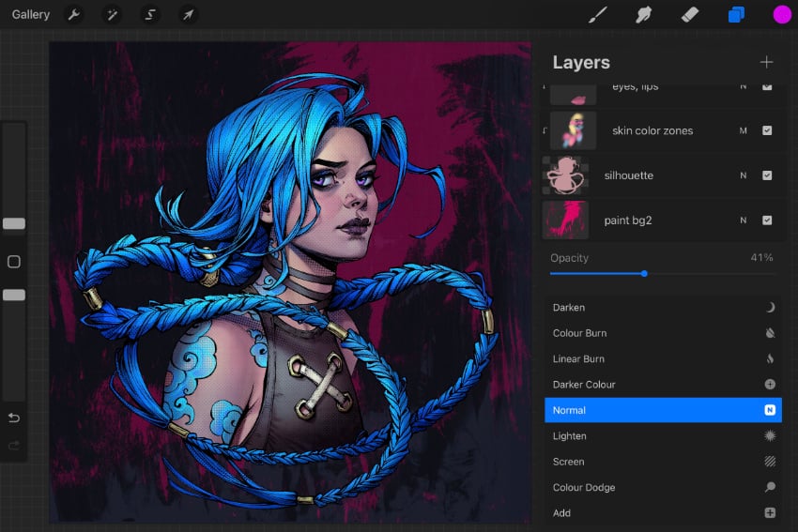Choose Darken blend mode
This screenshot has width=798, height=532.
click(663, 307)
